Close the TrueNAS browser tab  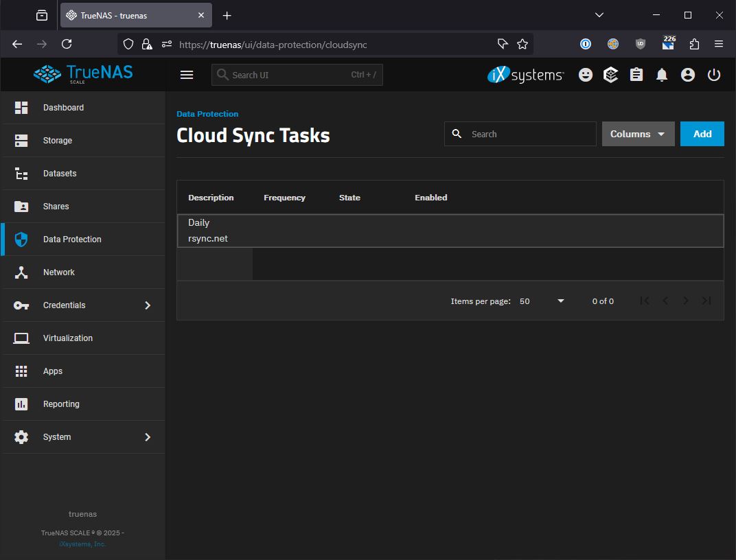click(201, 15)
